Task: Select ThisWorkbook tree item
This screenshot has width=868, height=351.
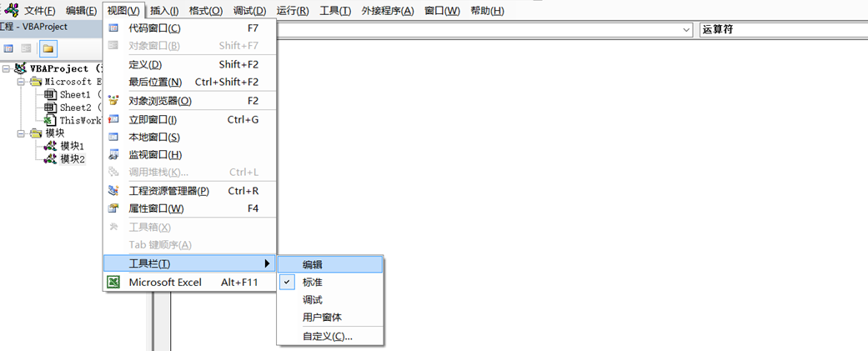Action: tap(81, 120)
